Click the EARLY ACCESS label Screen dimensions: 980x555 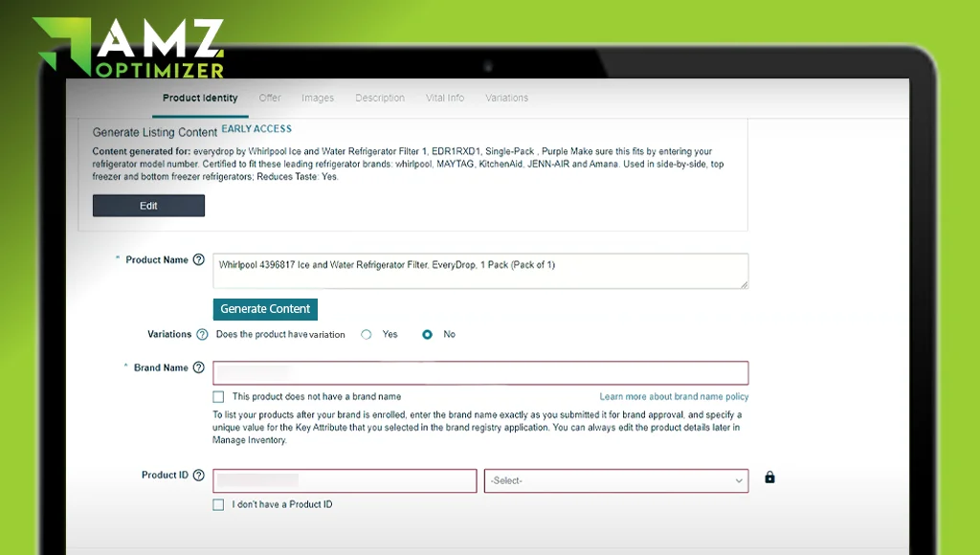[x=256, y=129]
